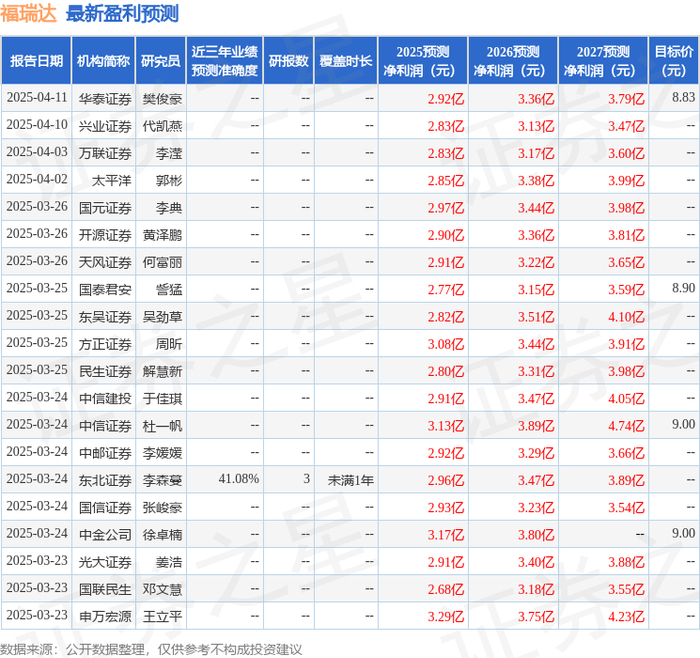700x658 pixels.
Task: Select analyst 樊俊豪 cell
Action: click(x=162, y=99)
